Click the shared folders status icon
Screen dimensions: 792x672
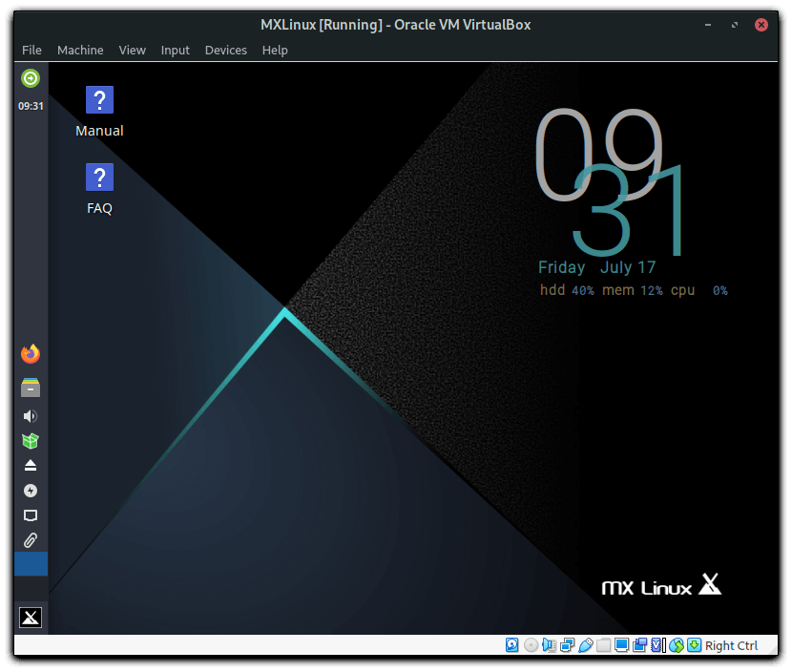(604, 645)
